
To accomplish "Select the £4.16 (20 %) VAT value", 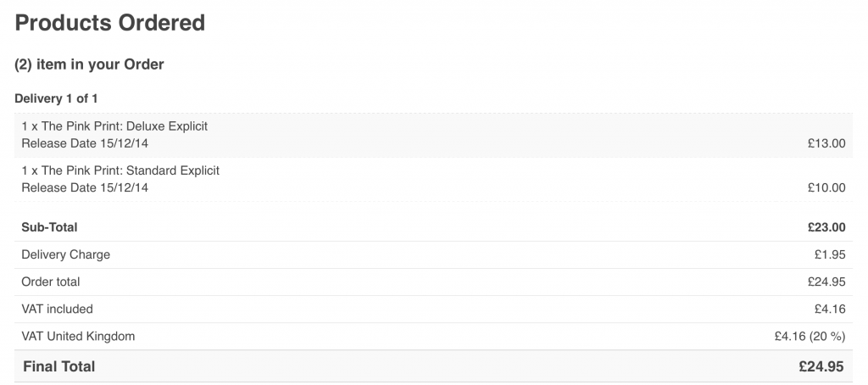I will (x=810, y=337).
